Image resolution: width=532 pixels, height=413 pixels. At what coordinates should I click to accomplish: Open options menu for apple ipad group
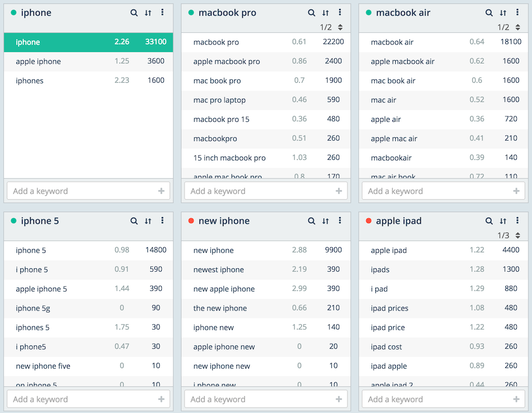tap(517, 221)
